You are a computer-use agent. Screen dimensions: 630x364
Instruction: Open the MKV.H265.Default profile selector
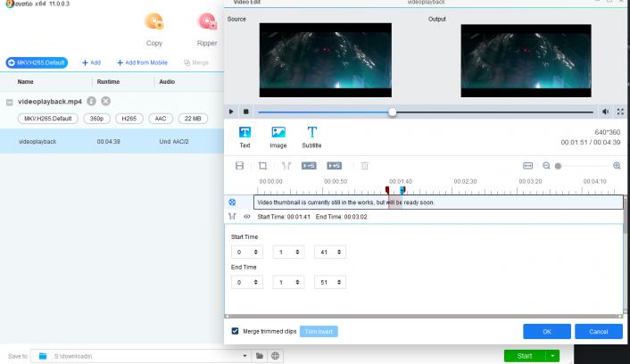[37, 62]
